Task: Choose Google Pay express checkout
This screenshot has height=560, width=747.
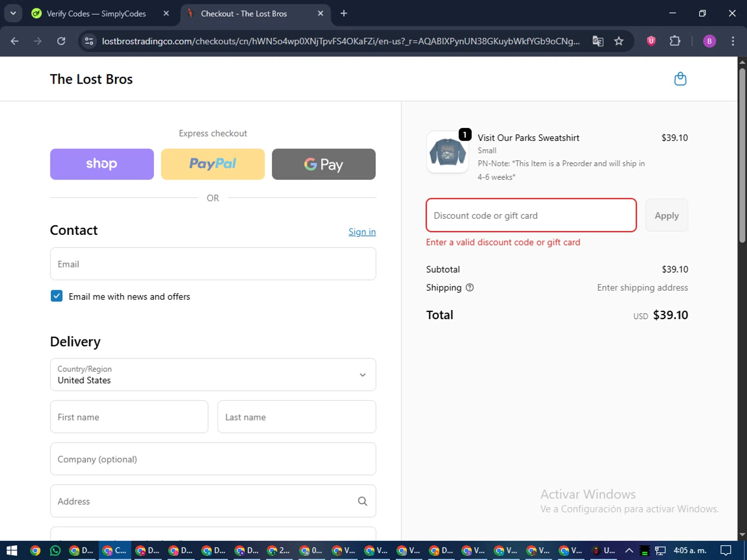Action: coord(324,164)
